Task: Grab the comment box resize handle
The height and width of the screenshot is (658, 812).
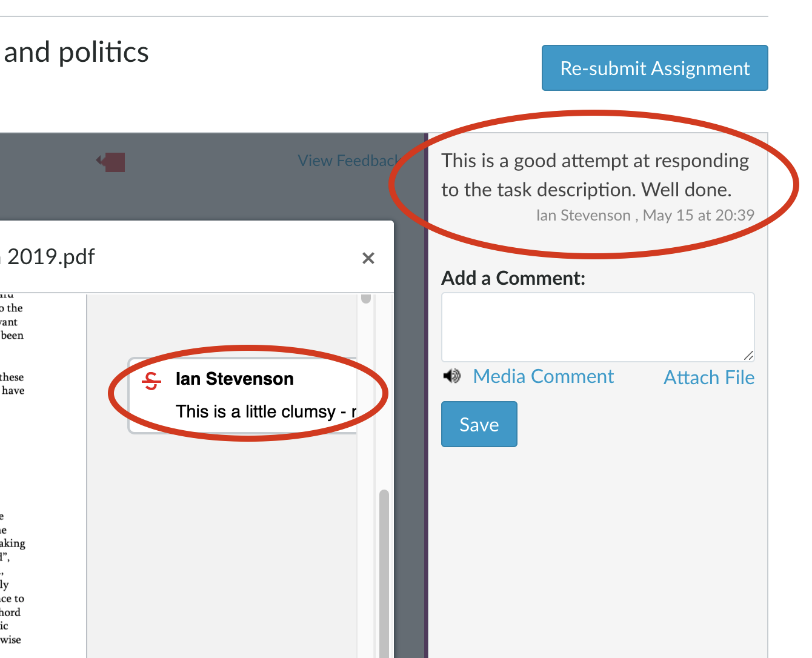Action: (748, 356)
